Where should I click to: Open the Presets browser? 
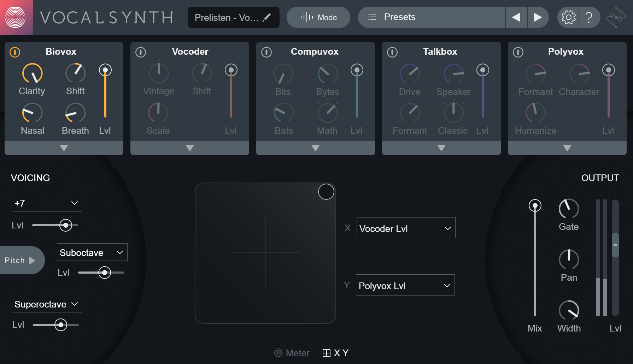tap(432, 17)
